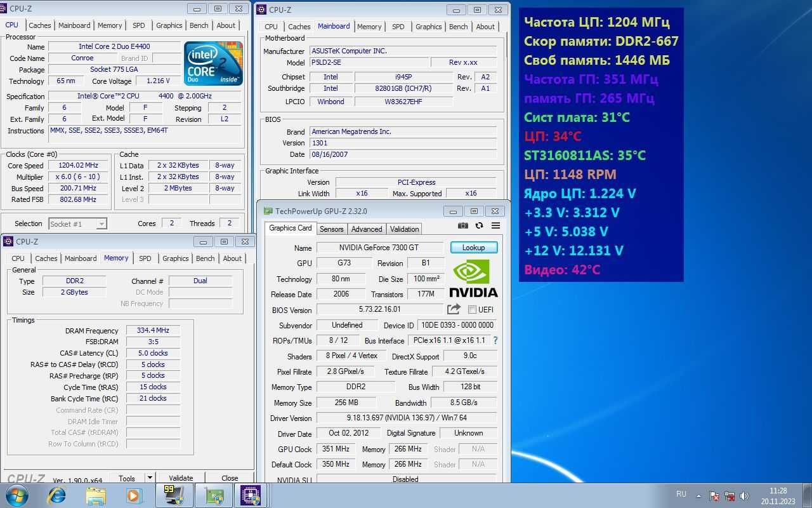
Task: Click the Видео: 42°C sensor line
Action: (562, 270)
